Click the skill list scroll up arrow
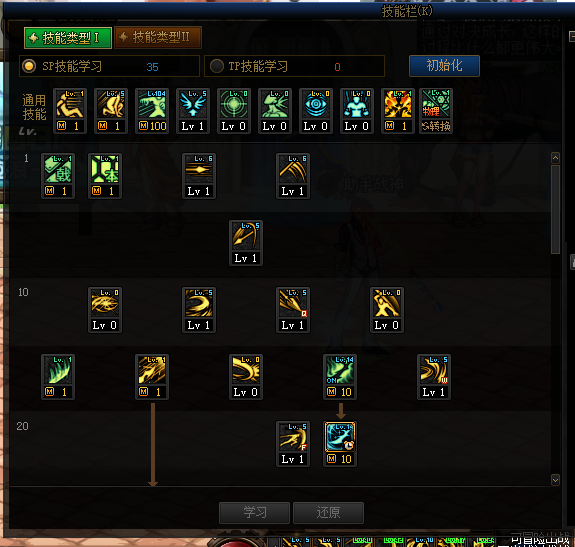This screenshot has width=575, height=547. [555, 158]
